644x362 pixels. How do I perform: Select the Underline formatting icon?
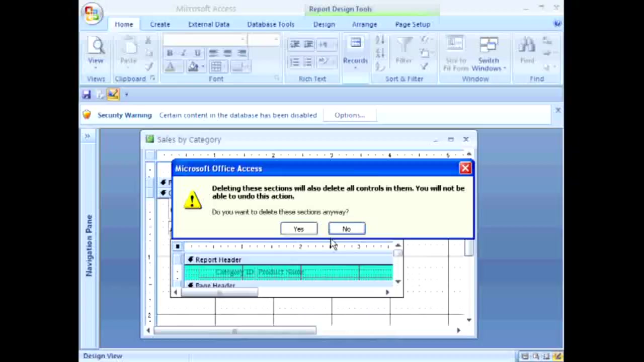197,53
